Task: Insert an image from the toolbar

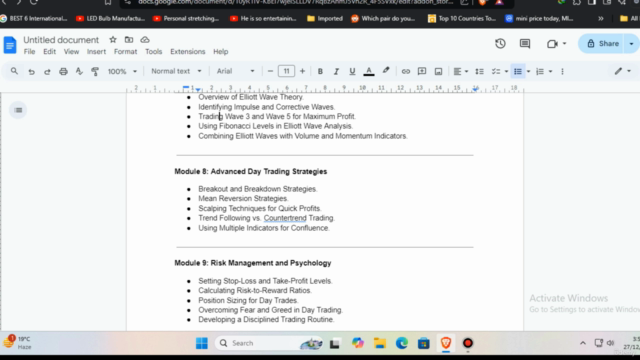Action: click(438, 71)
